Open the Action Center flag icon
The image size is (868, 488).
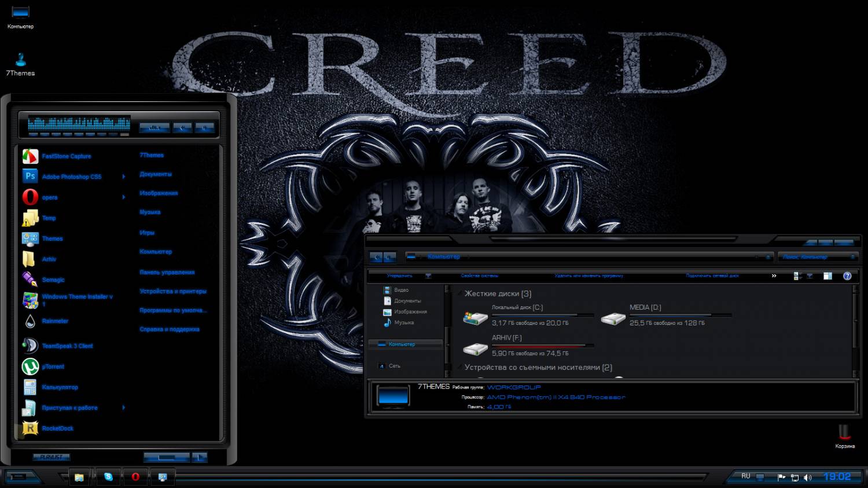point(781,478)
